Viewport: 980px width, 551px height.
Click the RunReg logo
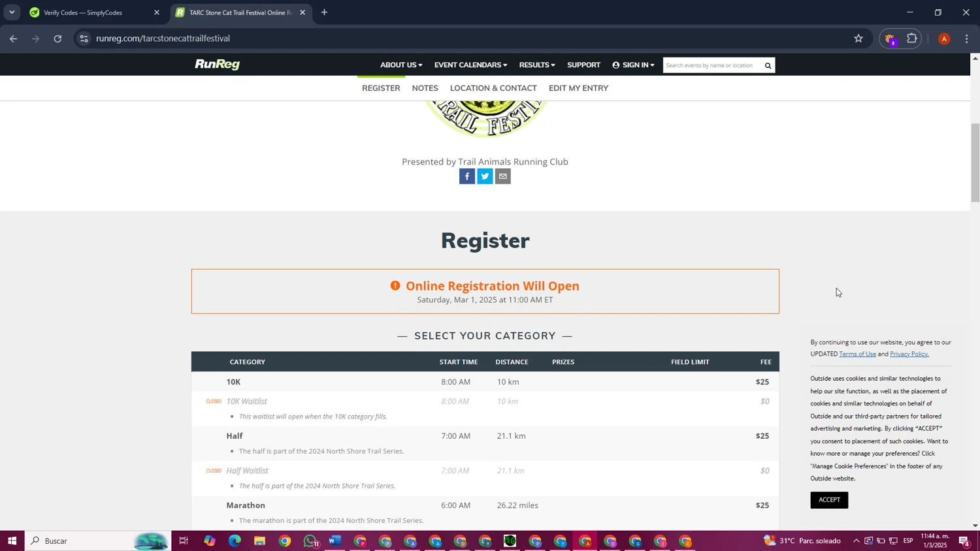(x=217, y=65)
